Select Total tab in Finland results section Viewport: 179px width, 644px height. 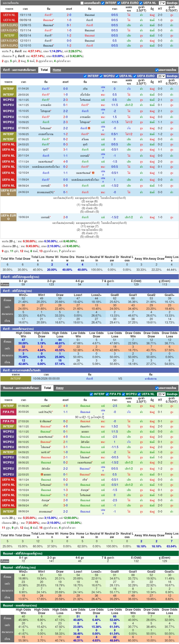(48, 388)
